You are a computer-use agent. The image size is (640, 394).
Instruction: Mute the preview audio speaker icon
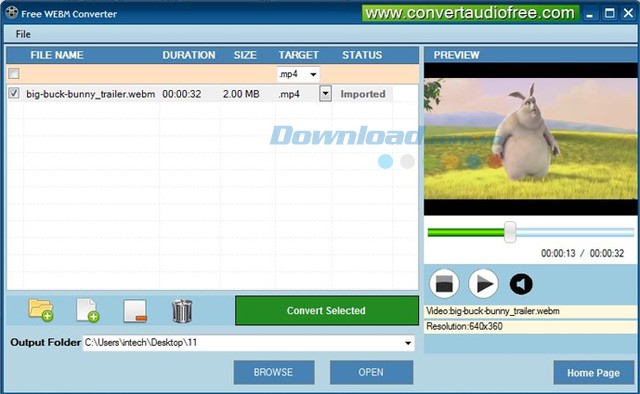(521, 284)
